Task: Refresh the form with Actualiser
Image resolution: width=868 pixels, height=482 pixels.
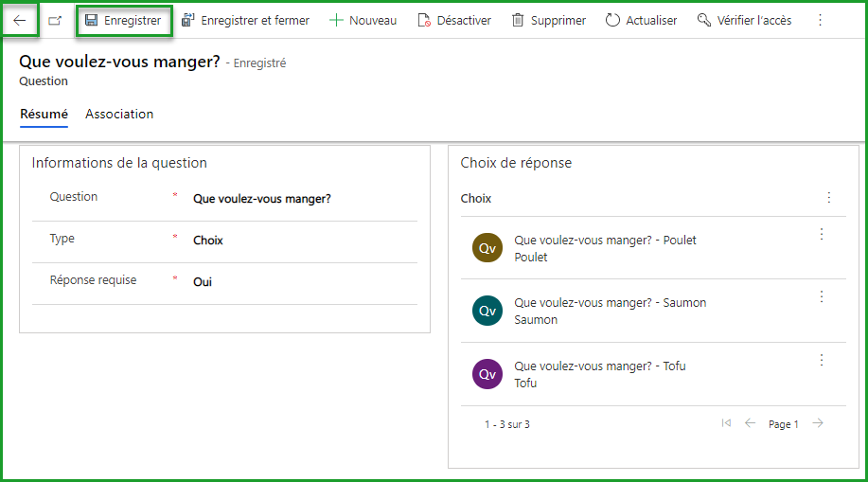Action: point(641,20)
